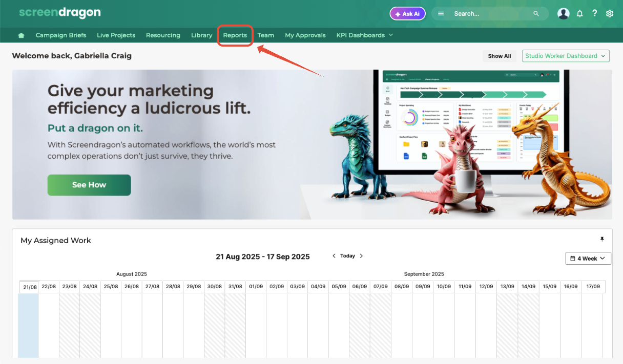Open the hamburger menu in search bar
The width and height of the screenshot is (623, 364).
pyautogui.click(x=441, y=14)
